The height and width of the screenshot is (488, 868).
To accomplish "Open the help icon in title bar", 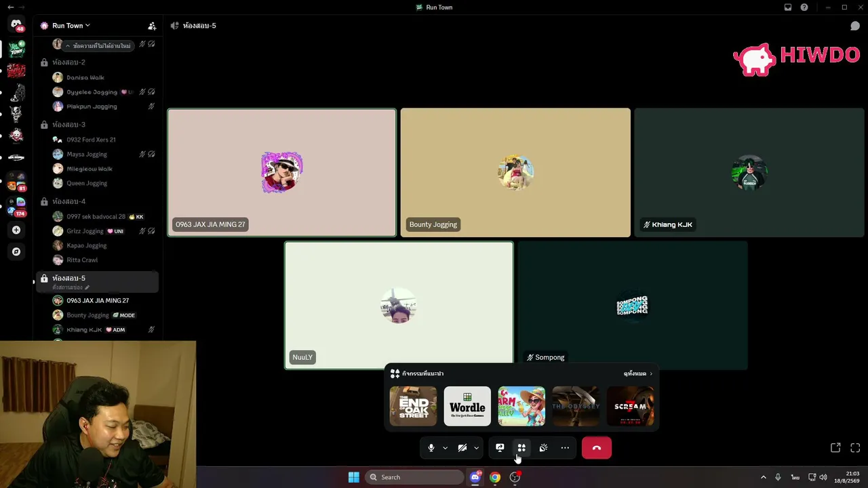I will click(x=804, y=7).
